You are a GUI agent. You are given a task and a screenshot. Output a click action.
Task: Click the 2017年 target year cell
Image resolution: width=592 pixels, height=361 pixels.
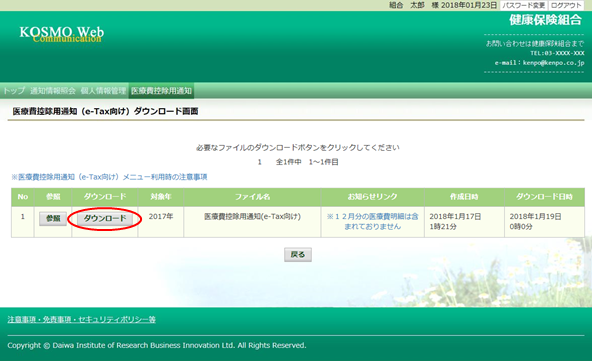coord(161,222)
